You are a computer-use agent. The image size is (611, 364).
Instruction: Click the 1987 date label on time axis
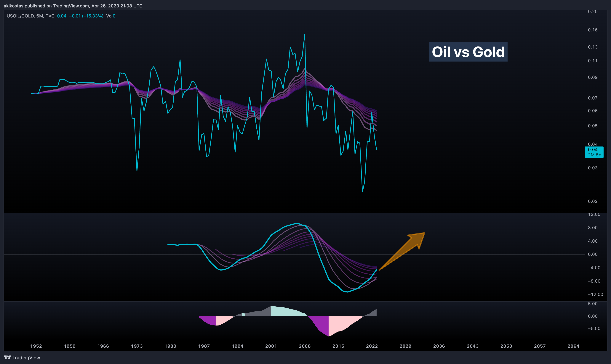click(x=204, y=346)
